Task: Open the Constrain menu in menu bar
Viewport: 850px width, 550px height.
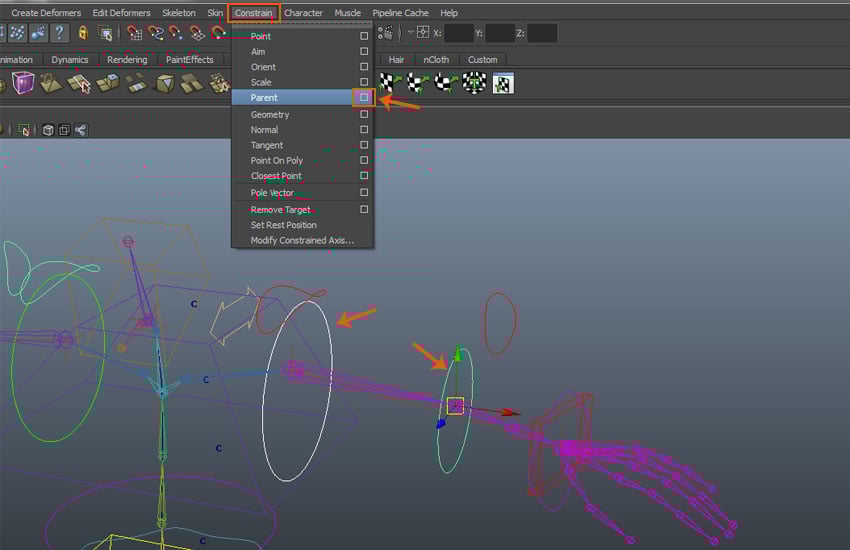Action: [254, 13]
